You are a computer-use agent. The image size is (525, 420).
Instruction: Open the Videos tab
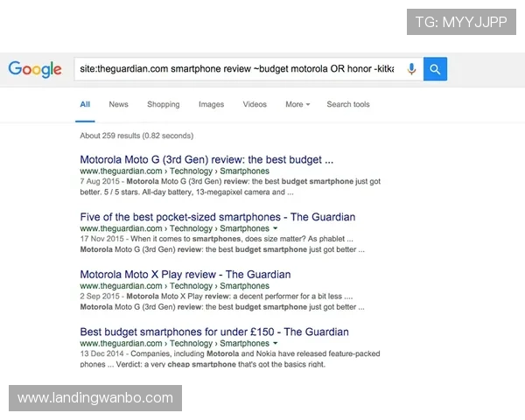[255, 104]
